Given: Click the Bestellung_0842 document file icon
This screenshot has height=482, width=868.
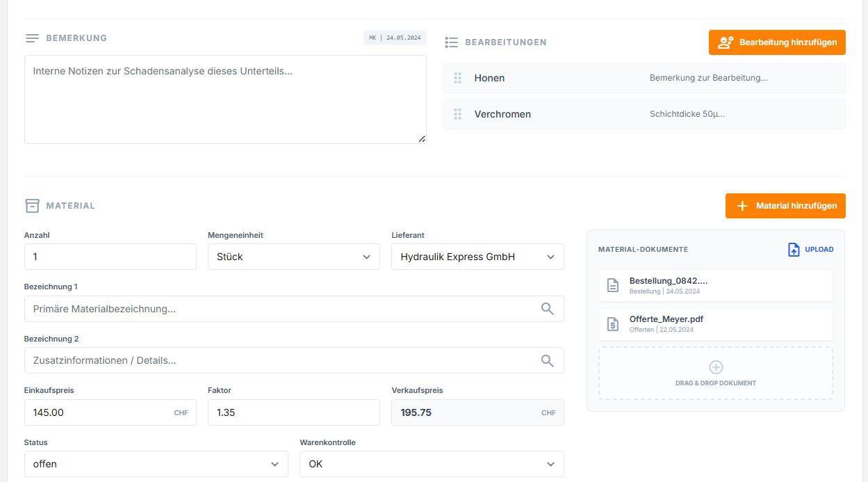Looking at the screenshot, I should [x=612, y=286].
